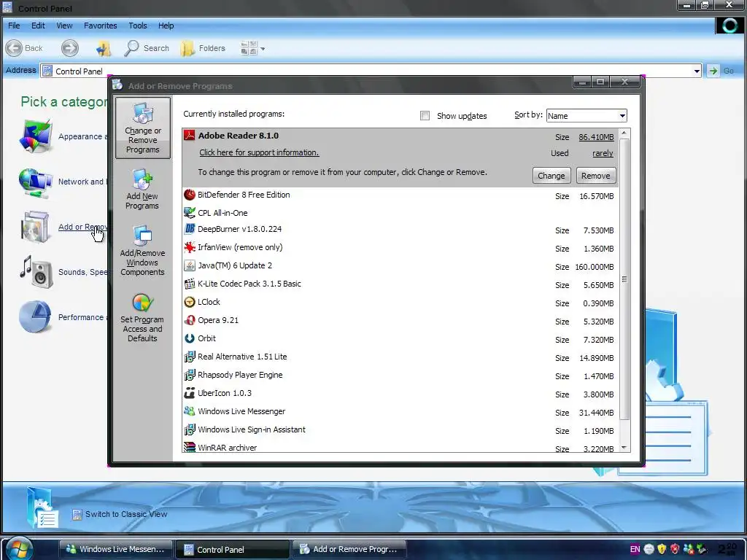Open the File menu
Image resolution: width=747 pixels, height=560 pixels.
tap(14, 26)
